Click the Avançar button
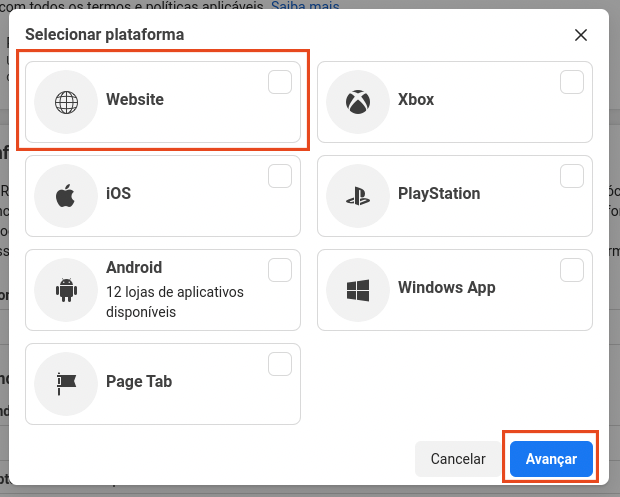620x497 pixels. click(551, 459)
